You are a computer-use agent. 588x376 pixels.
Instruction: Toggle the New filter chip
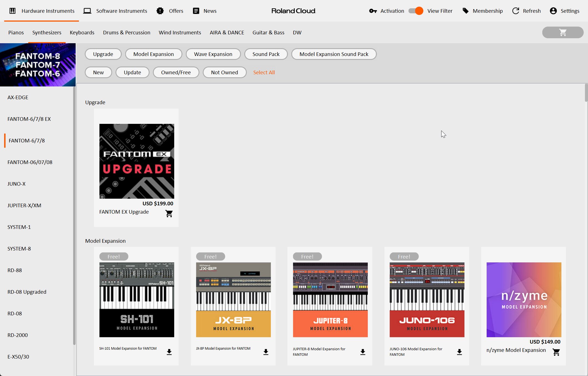click(98, 72)
